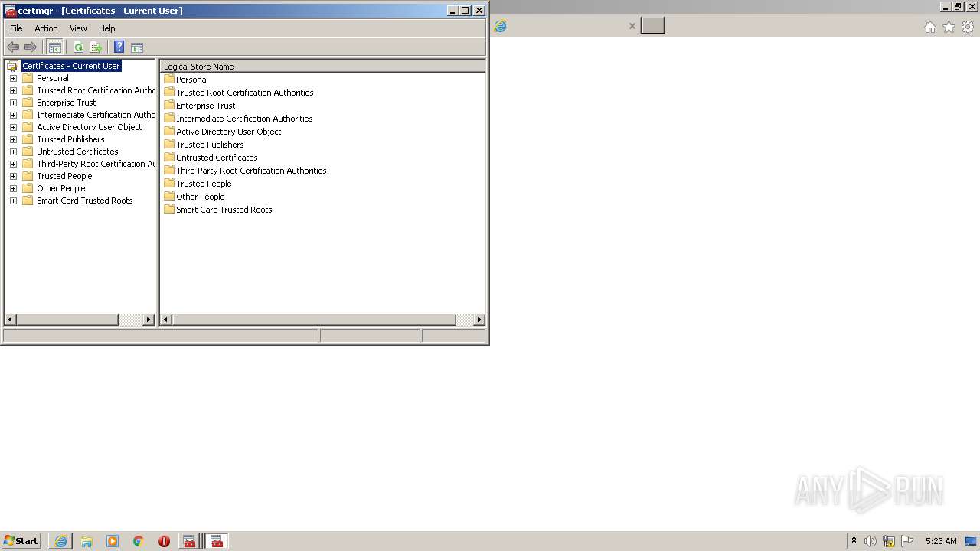Launch Internet Explorer from the taskbar
Image resolution: width=980 pixels, height=551 pixels.
click(60, 541)
